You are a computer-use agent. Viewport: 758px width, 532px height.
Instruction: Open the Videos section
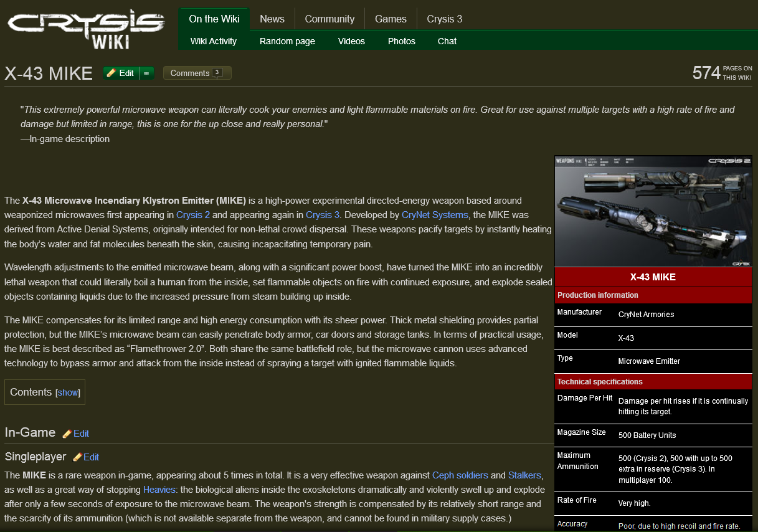click(351, 41)
